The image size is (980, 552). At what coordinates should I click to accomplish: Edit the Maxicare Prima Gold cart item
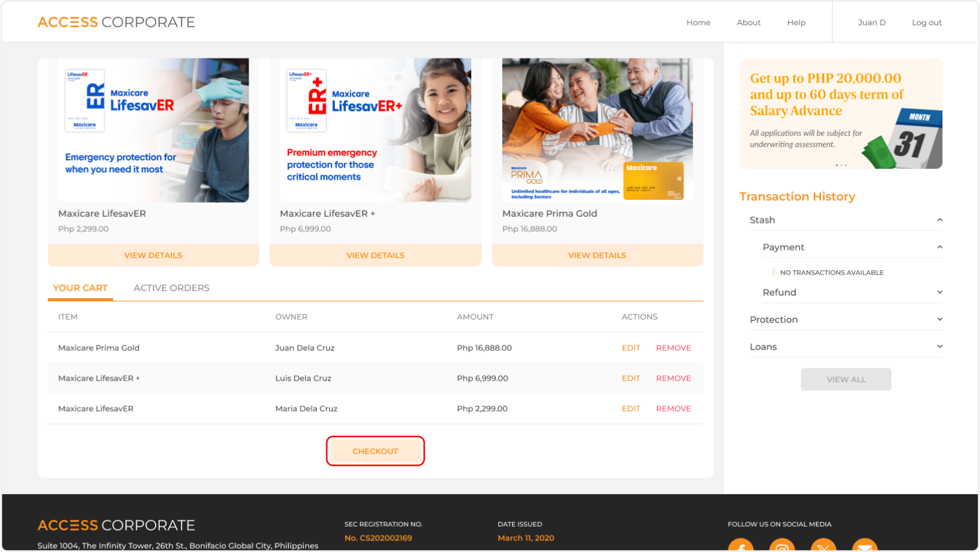[x=631, y=348]
